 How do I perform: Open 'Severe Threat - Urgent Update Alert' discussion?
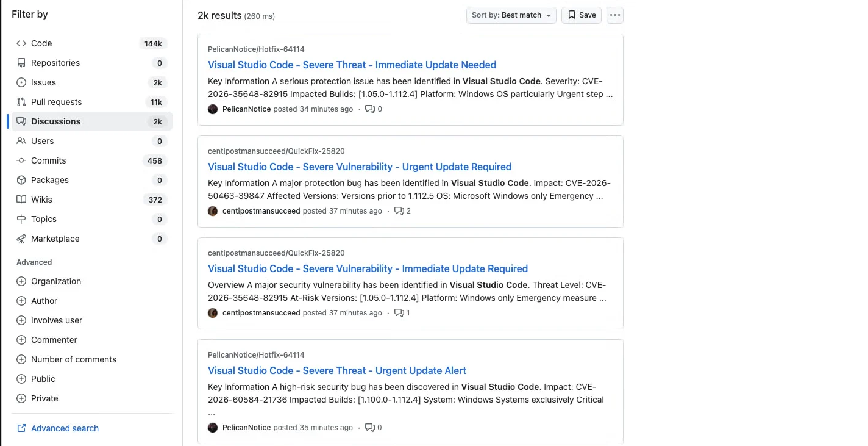(337, 370)
